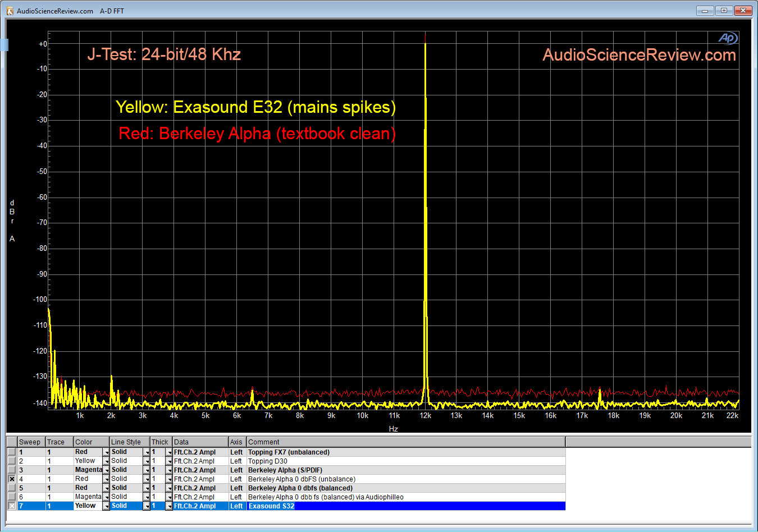Viewport: 758px width, 532px height.
Task: Click the 'J-Test: 24-bit/48 Khz' graph annotation
Action: 164,54
